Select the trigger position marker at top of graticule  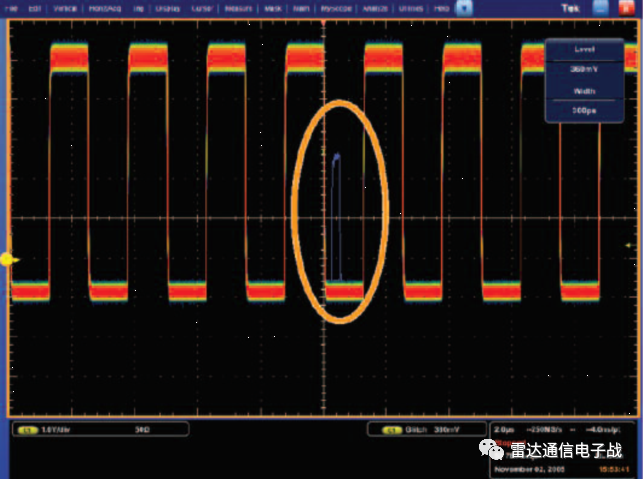pyautogui.click(x=324, y=23)
